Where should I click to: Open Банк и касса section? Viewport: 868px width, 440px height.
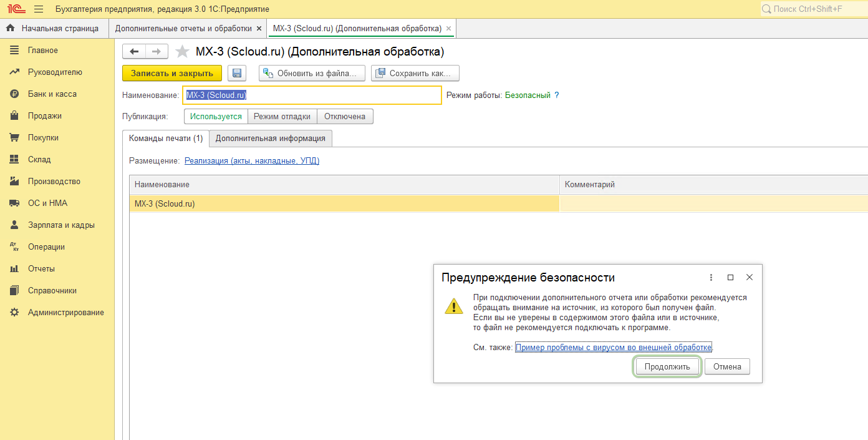[x=52, y=94]
